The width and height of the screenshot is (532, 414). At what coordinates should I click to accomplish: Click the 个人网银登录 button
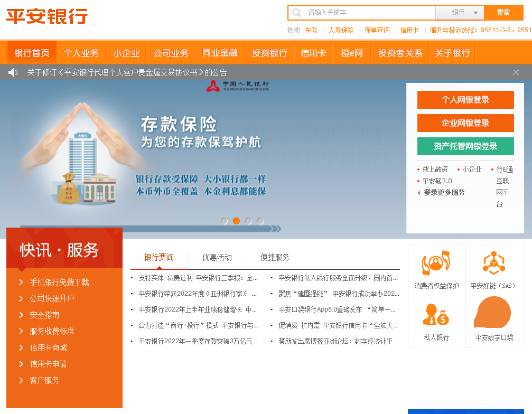pyautogui.click(x=465, y=100)
